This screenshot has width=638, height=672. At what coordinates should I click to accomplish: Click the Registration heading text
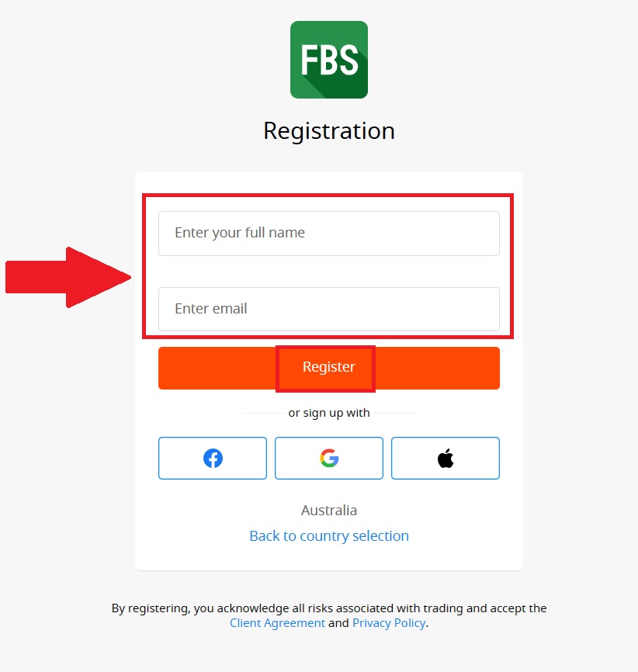coord(329,130)
